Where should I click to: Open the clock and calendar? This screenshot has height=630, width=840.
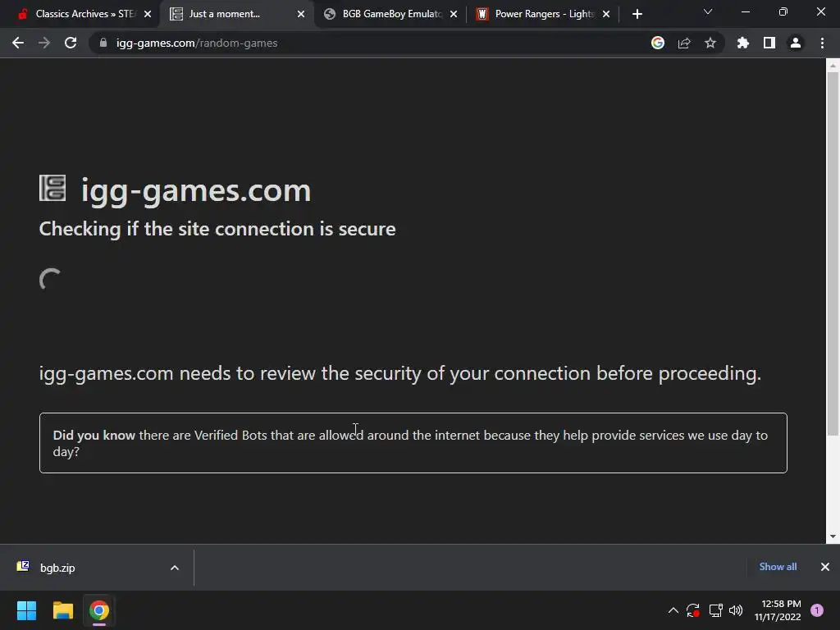tap(778, 610)
